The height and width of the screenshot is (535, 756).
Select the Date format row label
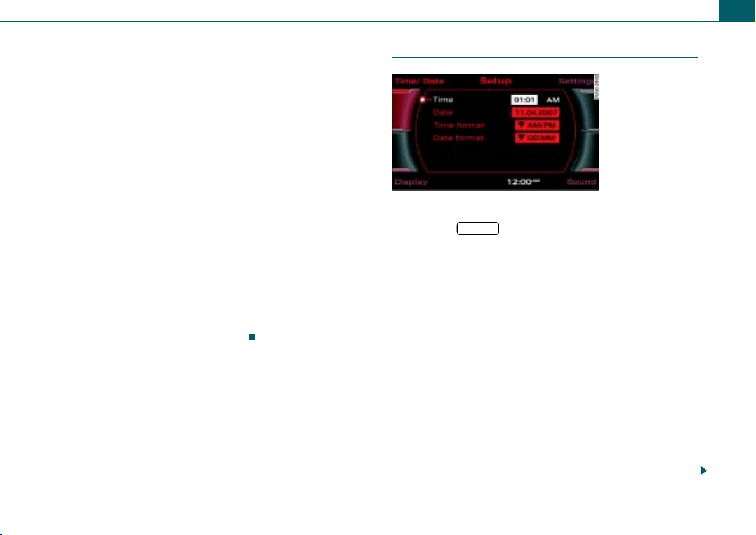pos(458,138)
